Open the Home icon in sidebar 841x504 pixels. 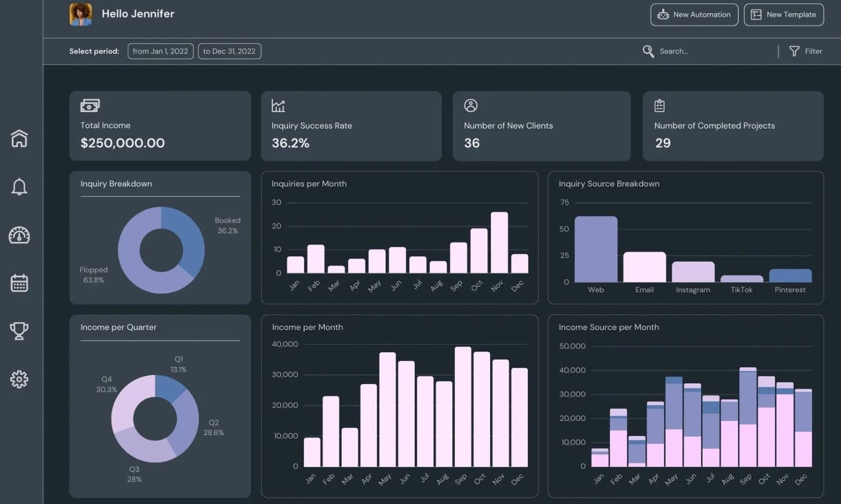pyautogui.click(x=19, y=138)
